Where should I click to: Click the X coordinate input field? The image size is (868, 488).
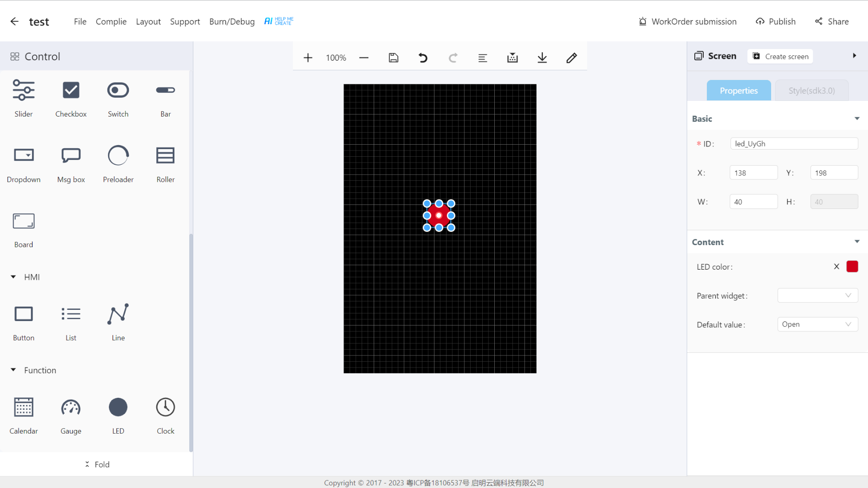point(753,173)
